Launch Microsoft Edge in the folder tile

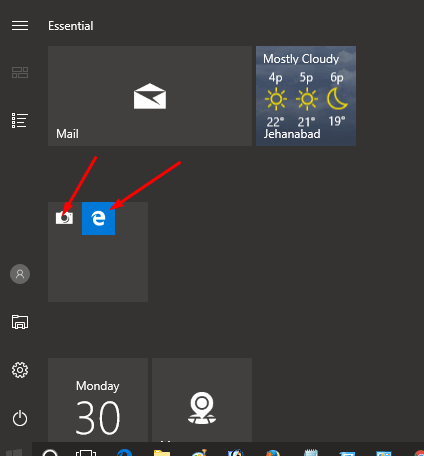point(98,218)
